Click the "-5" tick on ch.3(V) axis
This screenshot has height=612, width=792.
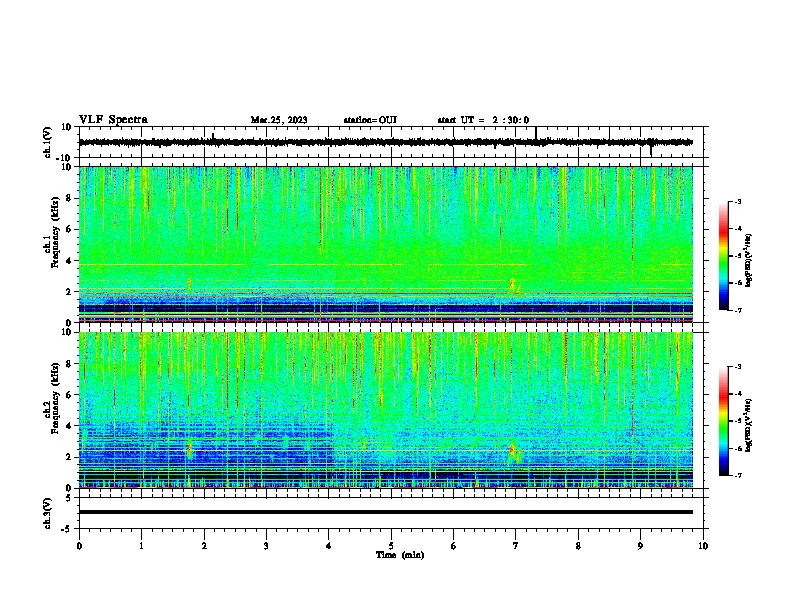pyautogui.click(x=67, y=529)
